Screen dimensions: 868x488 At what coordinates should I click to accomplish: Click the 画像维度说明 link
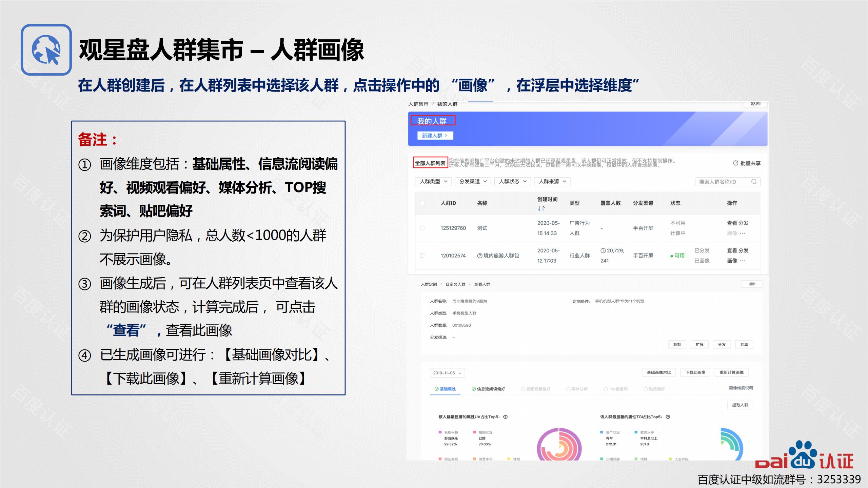[741, 388]
